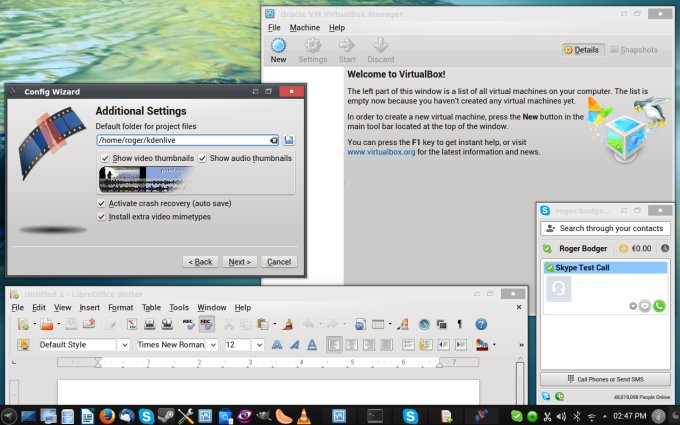The image size is (680, 425).
Task: Click the Bluetooth icon in system tray
Action: pyautogui.click(x=576, y=416)
